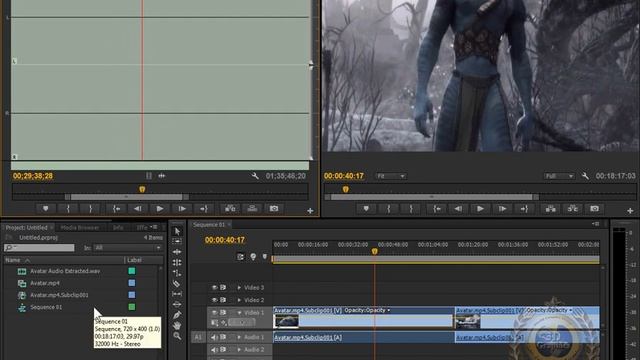This screenshot has height=360, width=640.
Task: Mark Out point in Program monitor
Action: 411,209
